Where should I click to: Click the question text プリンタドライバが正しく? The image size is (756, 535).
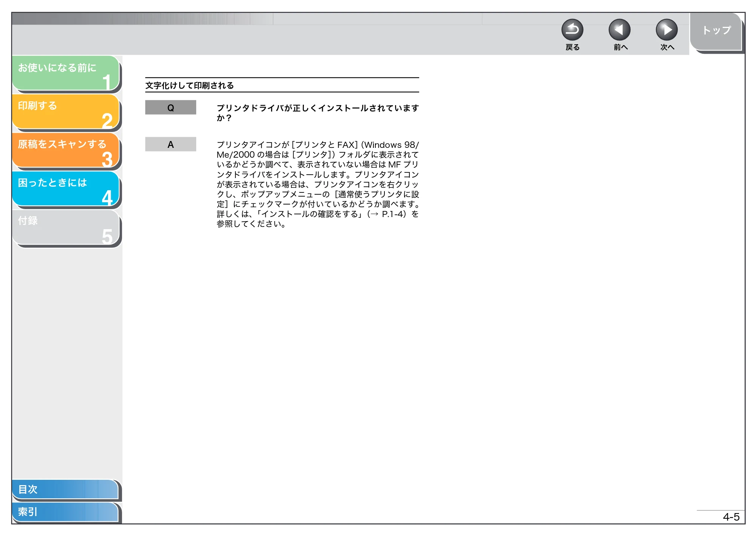(318, 113)
